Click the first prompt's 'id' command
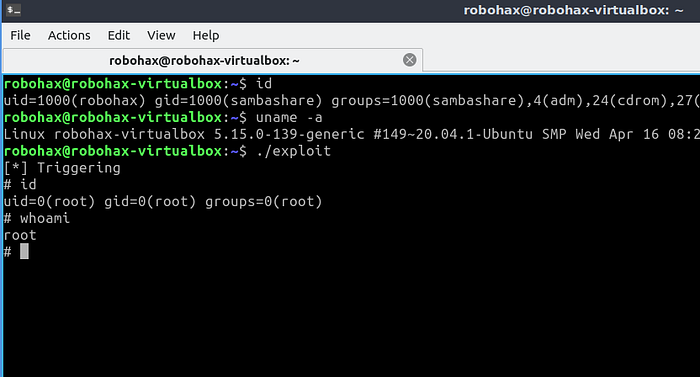The height and width of the screenshot is (377, 700). click(264, 84)
